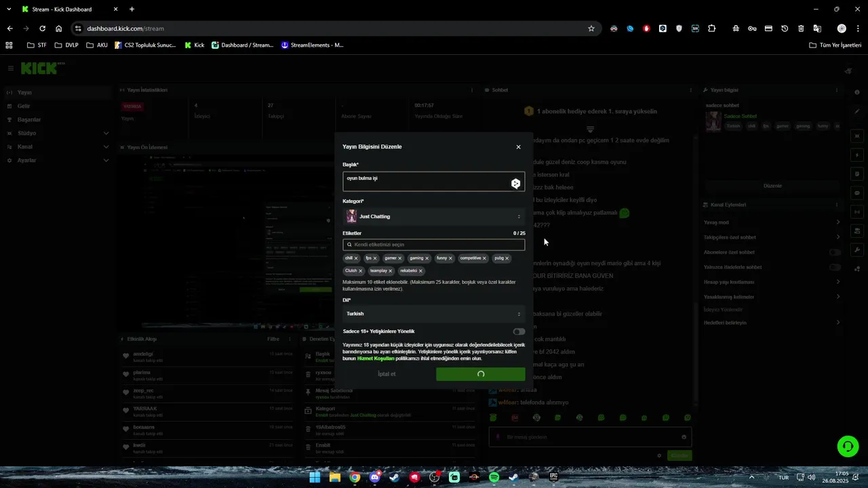The image size is (868, 488).
Task: Open Yavaş mod settings chevron
Action: 838,222
